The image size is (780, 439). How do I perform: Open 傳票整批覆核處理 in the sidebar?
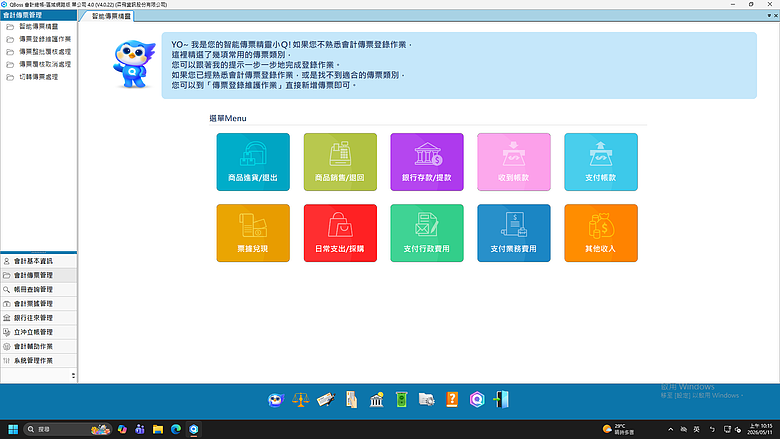(x=45, y=52)
